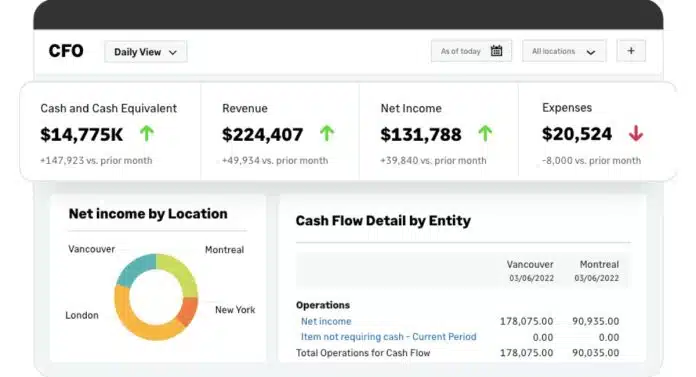Click the Montreal 03/06/2022 column header

pos(597,271)
